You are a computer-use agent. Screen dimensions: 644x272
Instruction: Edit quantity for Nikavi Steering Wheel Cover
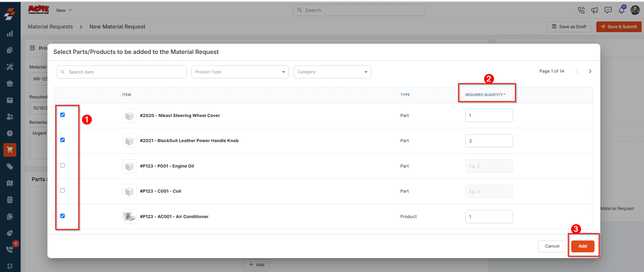click(x=489, y=116)
